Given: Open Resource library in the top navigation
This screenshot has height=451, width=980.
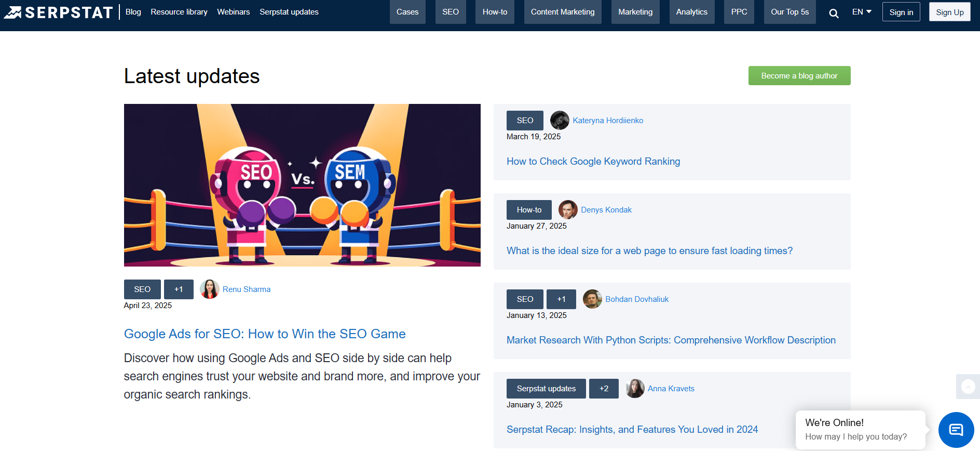Looking at the screenshot, I should click(x=179, y=12).
